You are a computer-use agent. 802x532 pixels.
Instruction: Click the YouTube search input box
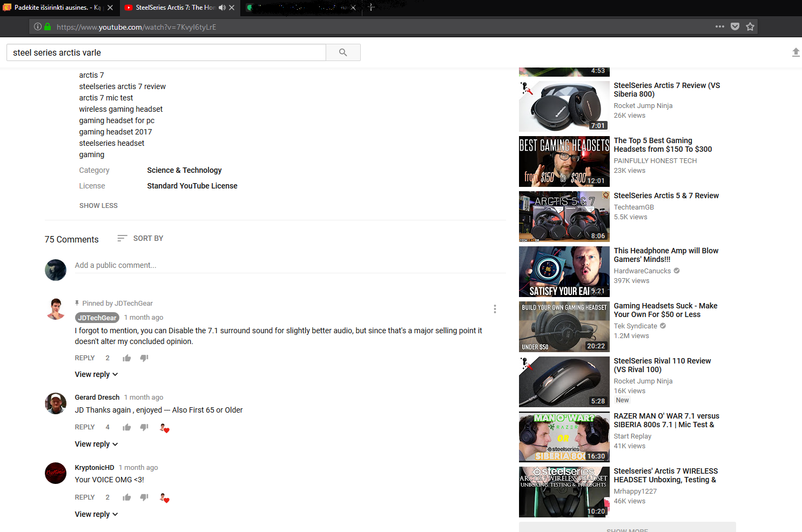(x=166, y=52)
